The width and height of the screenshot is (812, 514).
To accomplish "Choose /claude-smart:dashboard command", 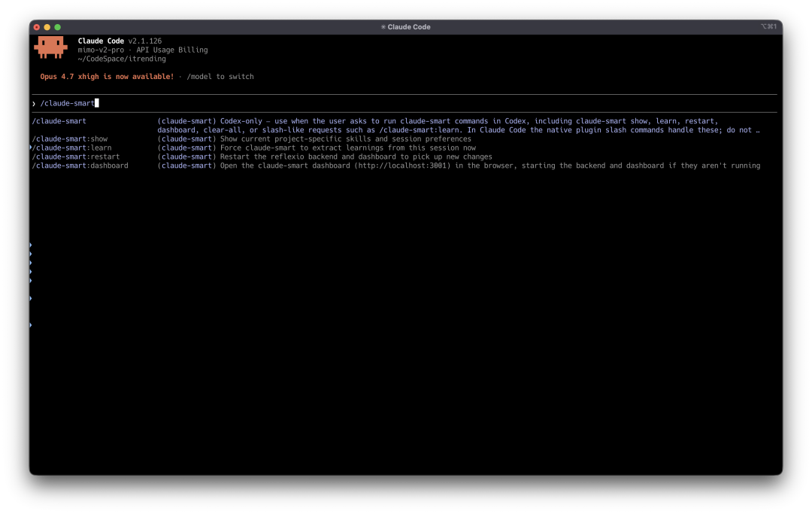I will tap(80, 166).
